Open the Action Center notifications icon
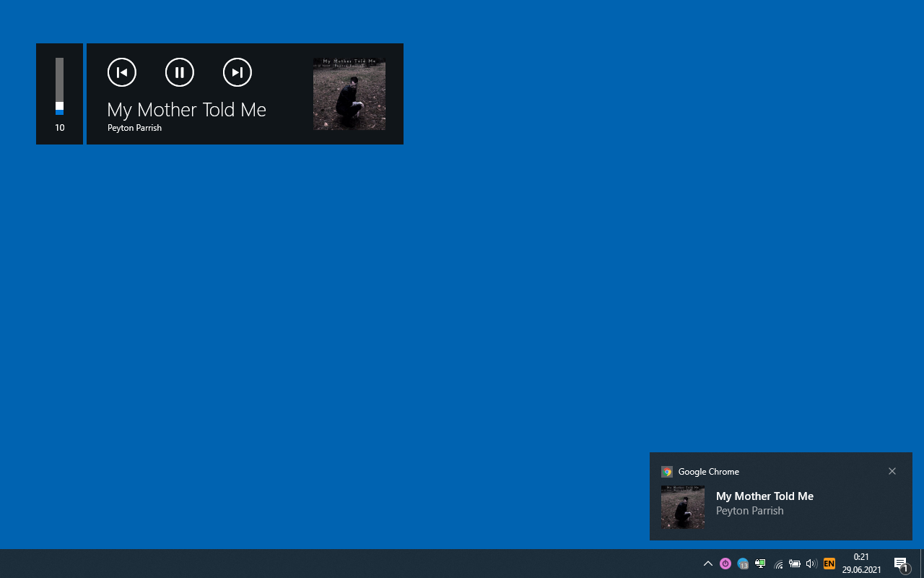 [901, 564]
